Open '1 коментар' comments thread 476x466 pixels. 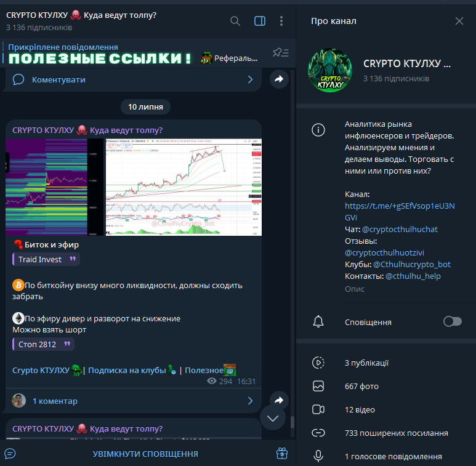[133, 401]
